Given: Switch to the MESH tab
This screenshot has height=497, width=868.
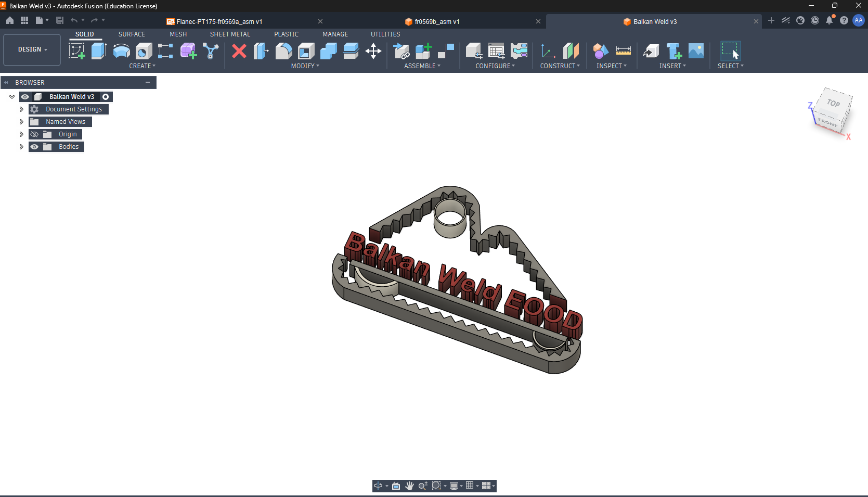Looking at the screenshot, I should [178, 34].
